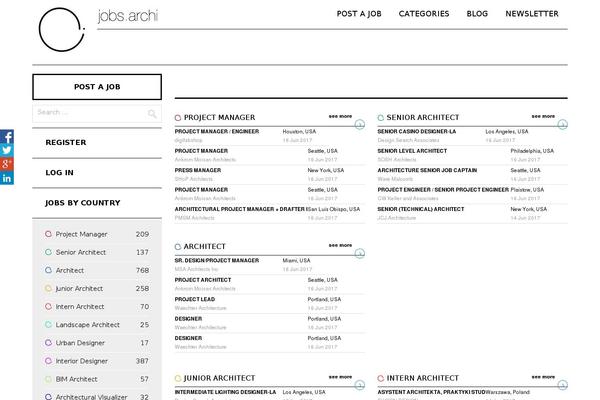Click circle icon beside Architect heading
Screen dimensions: 600x400
pos(178,247)
